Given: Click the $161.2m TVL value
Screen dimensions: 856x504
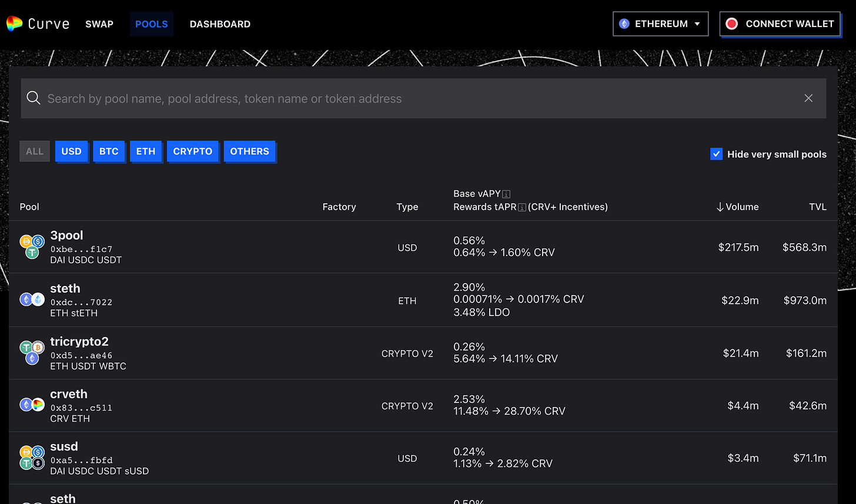Looking at the screenshot, I should 806,353.
